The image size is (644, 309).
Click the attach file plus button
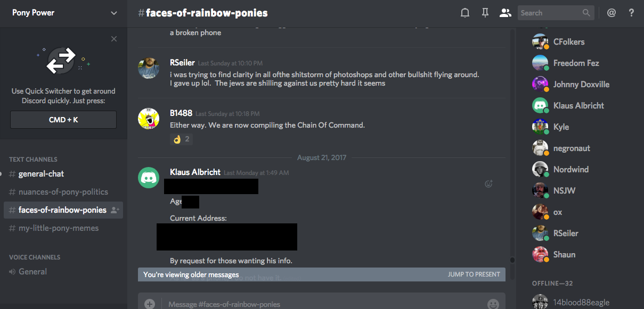pyautogui.click(x=150, y=304)
